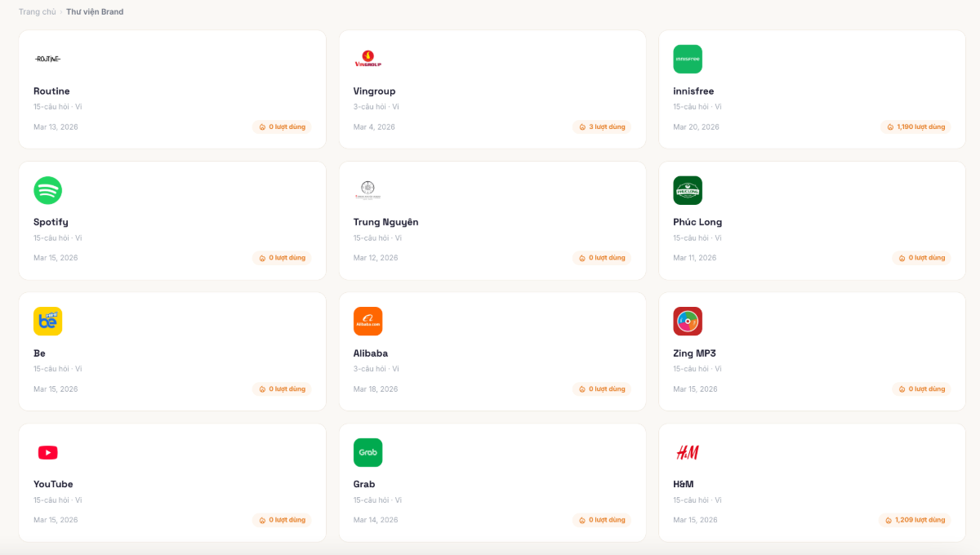Image resolution: width=980 pixels, height=555 pixels.
Task: Click the Mar 14, 2026 date on Grab
Action: tap(376, 520)
